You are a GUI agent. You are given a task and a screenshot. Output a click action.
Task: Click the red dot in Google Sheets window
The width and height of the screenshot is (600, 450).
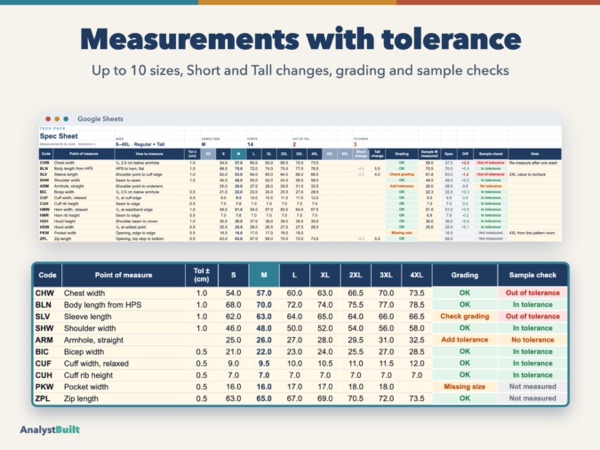(x=48, y=119)
